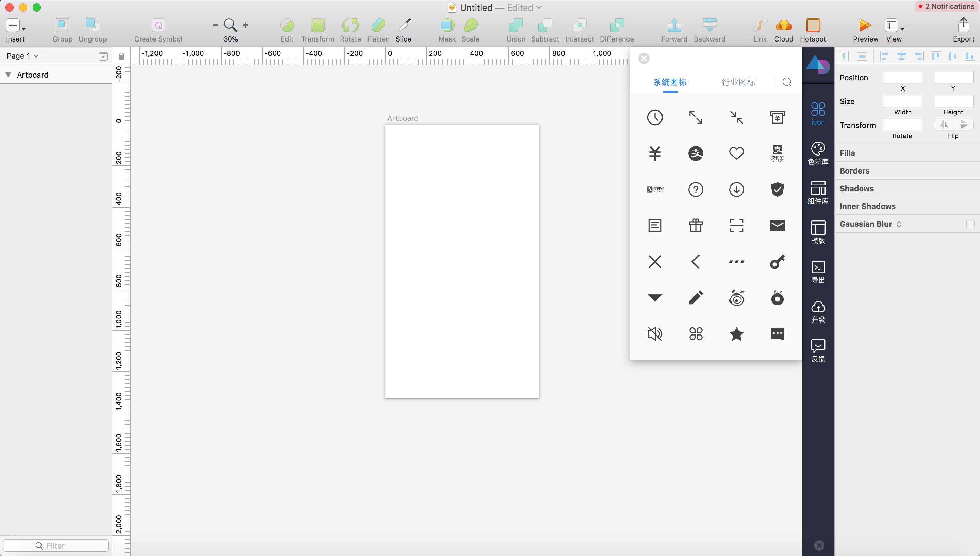The image size is (980, 556).
Task: Open the 组件库 component library panel
Action: click(818, 193)
